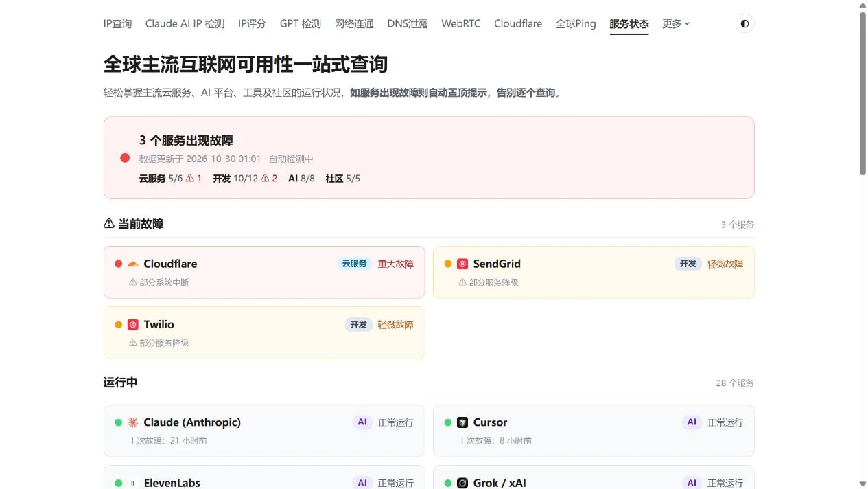
Task: Click Cursor's 正常运行 status label
Action: (x=725, y=422)
